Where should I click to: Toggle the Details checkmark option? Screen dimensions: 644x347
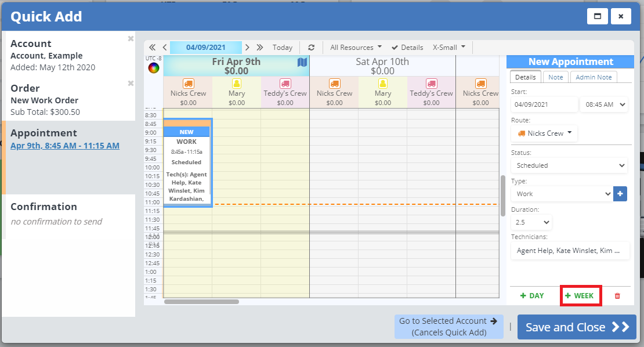[x=407, y=48]
